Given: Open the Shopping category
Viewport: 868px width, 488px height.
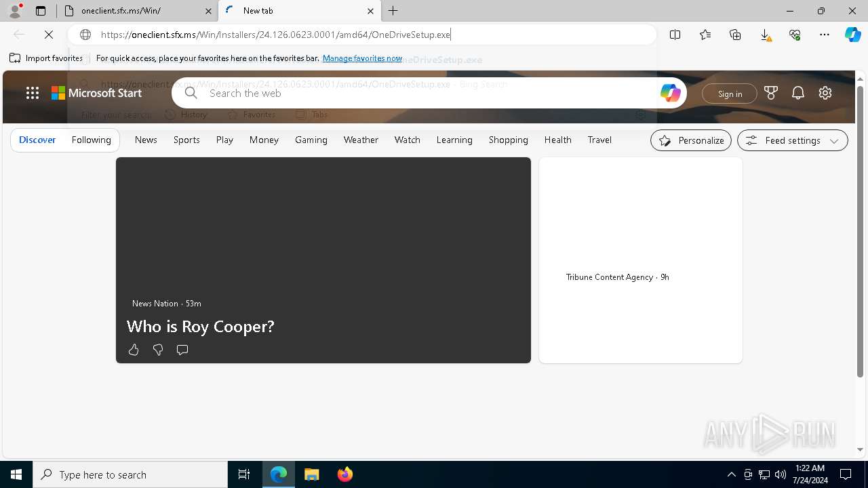Looking at the screenshot, I should pyautogui.click(x=508, y=140).
